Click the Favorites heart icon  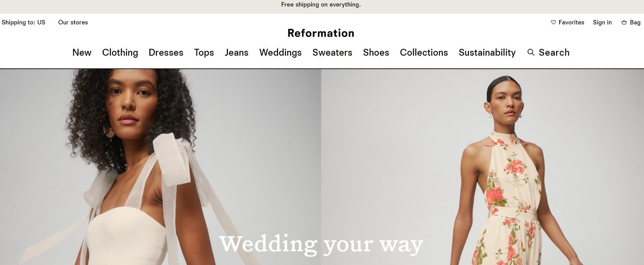click(x=553, y=22)
